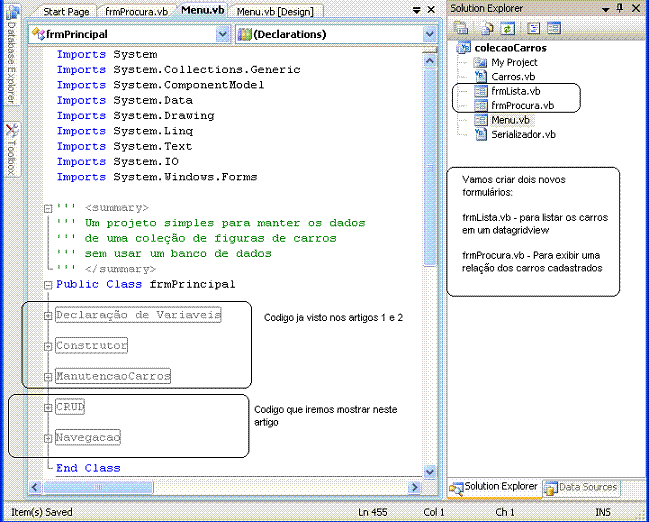Open the Database Explorer side tab
Viewport: 649px width, 522px height.
12,54
